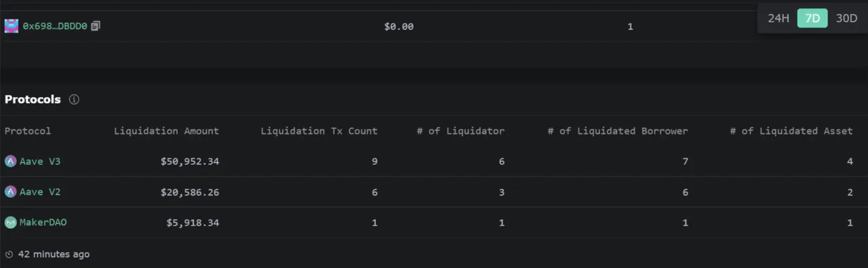Click the MakerDAO logo icon

[x=10, y=222]
